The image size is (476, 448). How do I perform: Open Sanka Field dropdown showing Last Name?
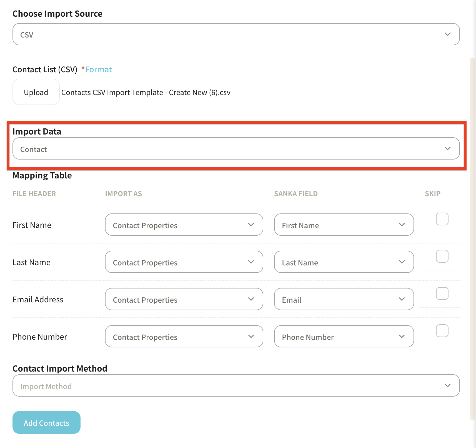tap(344, 262)
